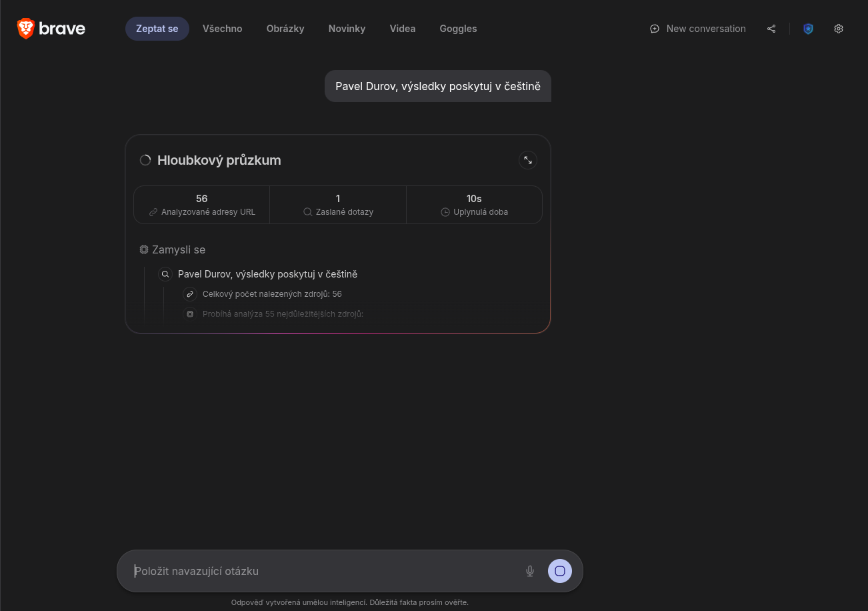868x611 pixels.
Task: Switch to the Všechno tab
Action: coord(222,29)
